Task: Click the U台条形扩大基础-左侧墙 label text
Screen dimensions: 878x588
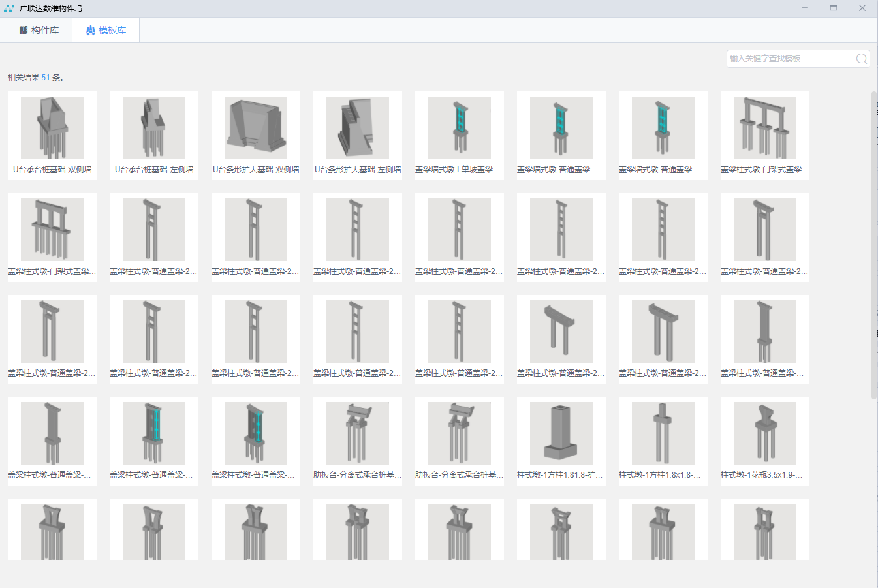Action: (358, 170)
